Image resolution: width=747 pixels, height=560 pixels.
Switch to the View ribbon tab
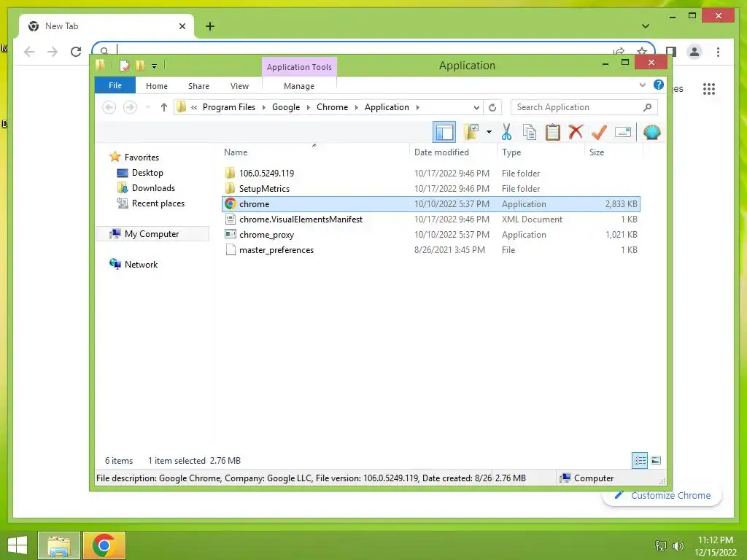click(x=239, y=86)
